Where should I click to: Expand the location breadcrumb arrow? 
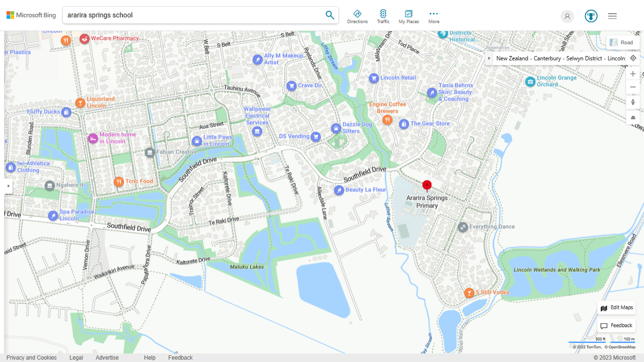489,58
